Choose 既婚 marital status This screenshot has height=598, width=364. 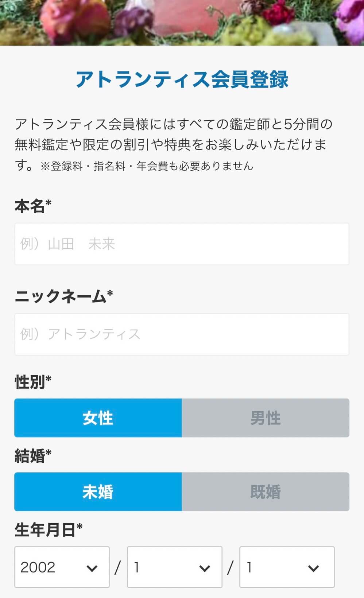[266, 492]
